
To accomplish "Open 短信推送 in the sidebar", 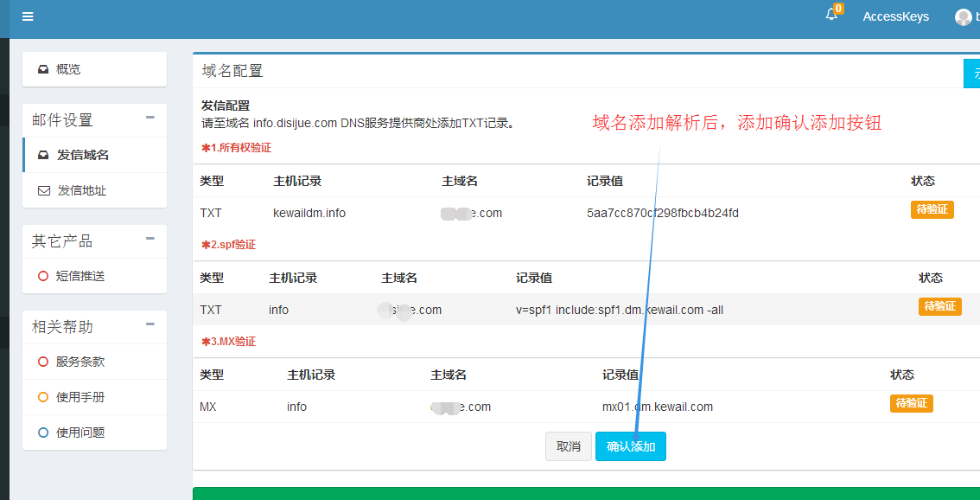I will 94,275.
